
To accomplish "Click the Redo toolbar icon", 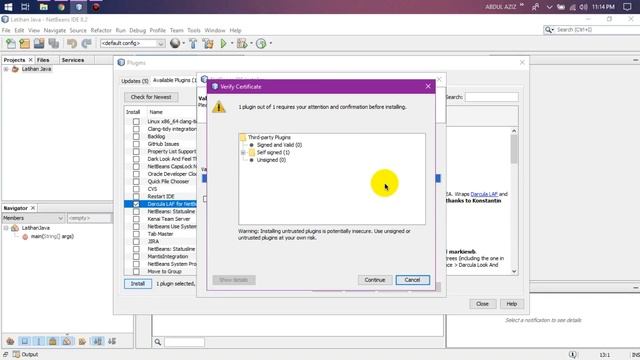I will (87, 43).
